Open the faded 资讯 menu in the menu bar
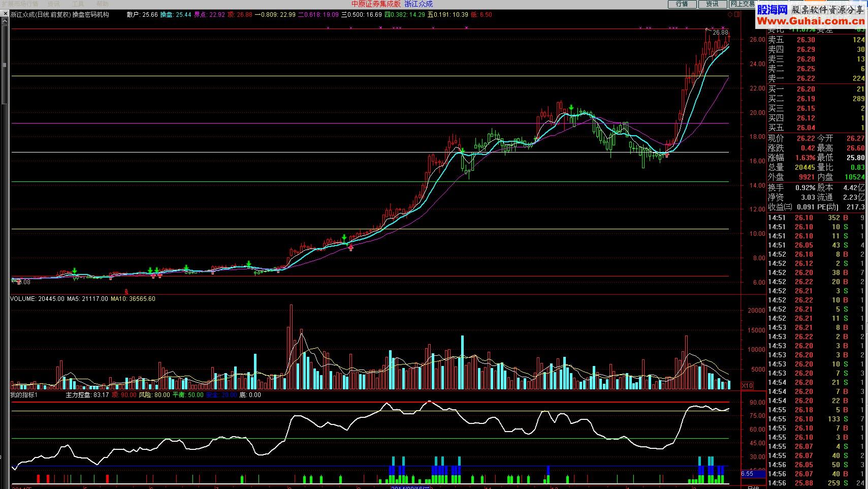Image resolution: width=868 pixels, height=489 pixels. coord(54,4)
